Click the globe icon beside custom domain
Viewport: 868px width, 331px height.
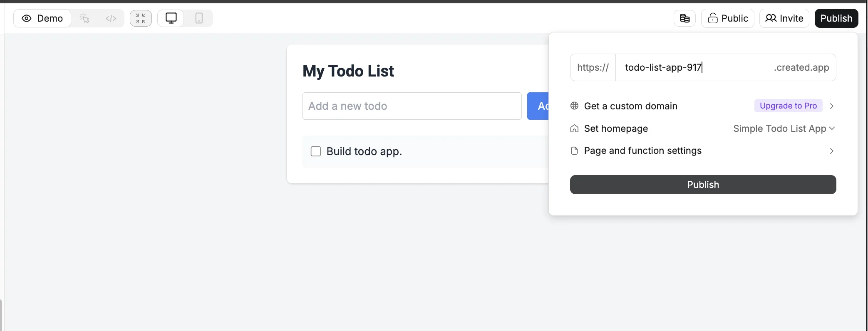click(574, 106)
